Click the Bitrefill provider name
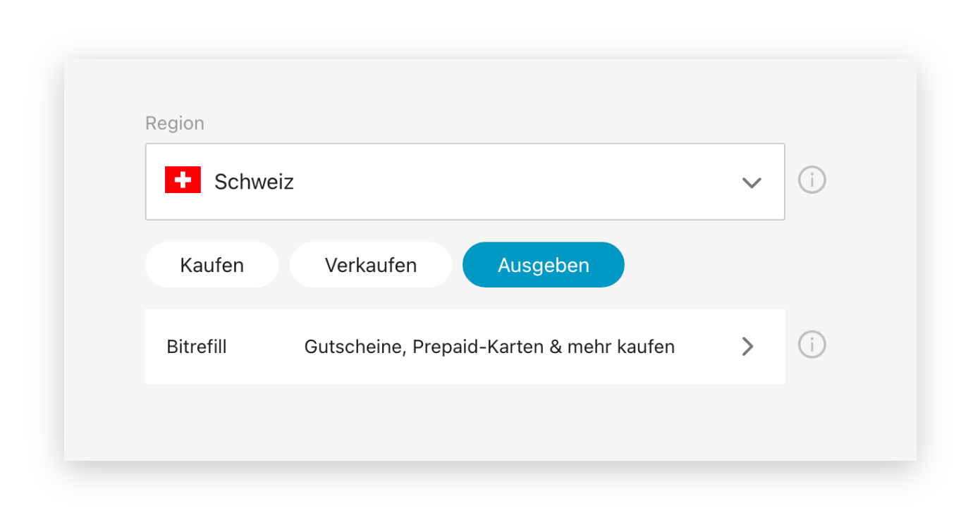The image size is (980, 520). point(197,347)
